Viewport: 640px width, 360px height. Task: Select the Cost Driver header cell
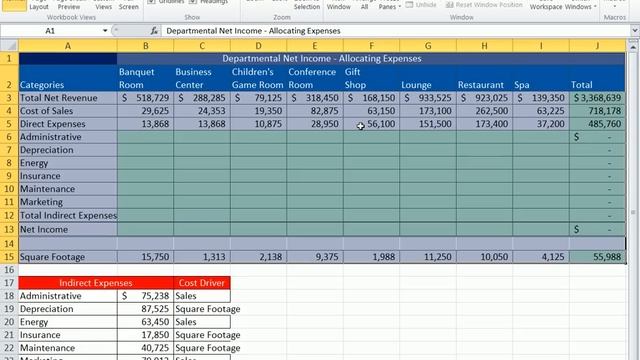coord(202,283)
